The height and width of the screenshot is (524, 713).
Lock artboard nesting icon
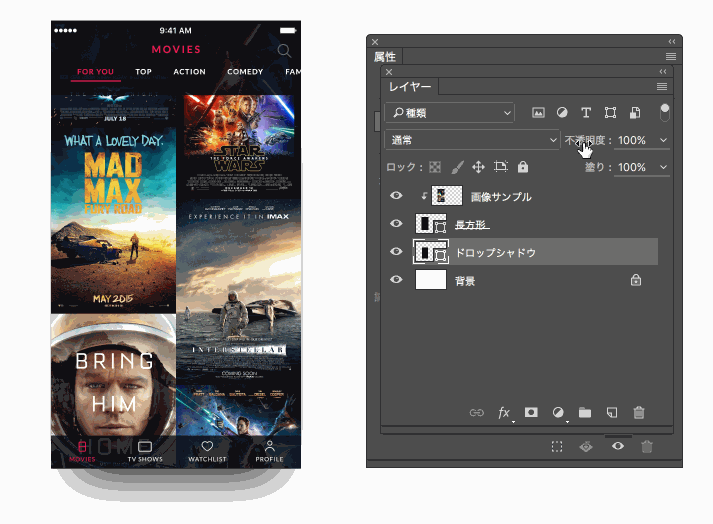point(501,166)
